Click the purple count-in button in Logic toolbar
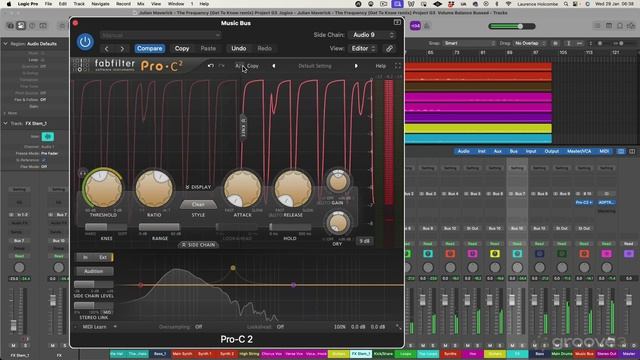 coord(415,26)
